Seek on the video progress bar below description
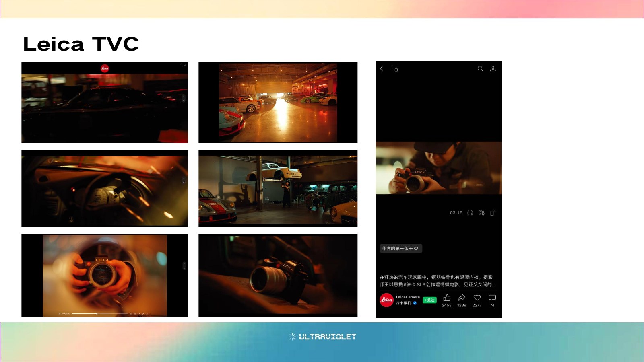This screenshot has width=644, height=362. click(x=438, y=290)
